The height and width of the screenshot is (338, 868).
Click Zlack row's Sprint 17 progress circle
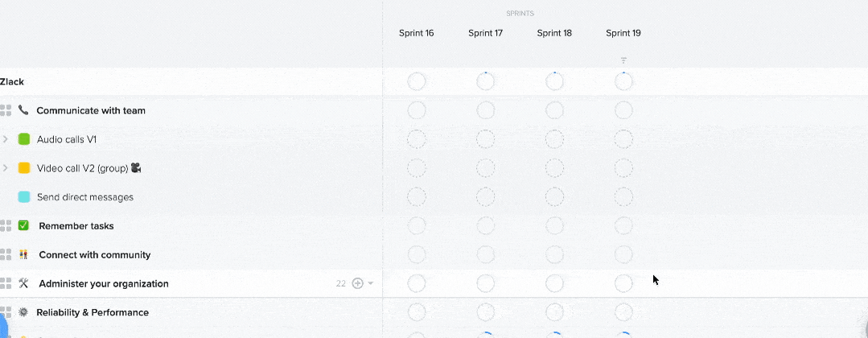click(x=485, y=81)
